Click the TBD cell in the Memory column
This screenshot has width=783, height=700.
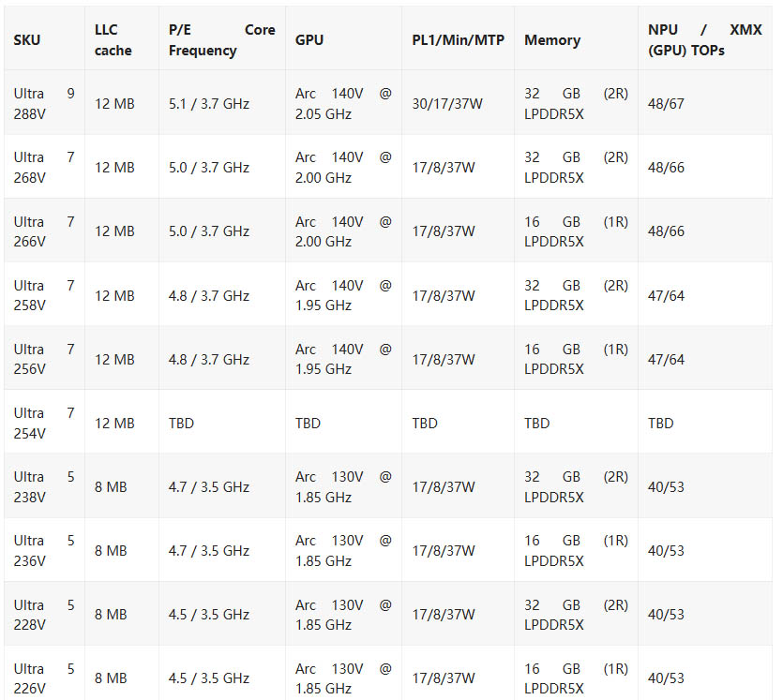point(537,424)
